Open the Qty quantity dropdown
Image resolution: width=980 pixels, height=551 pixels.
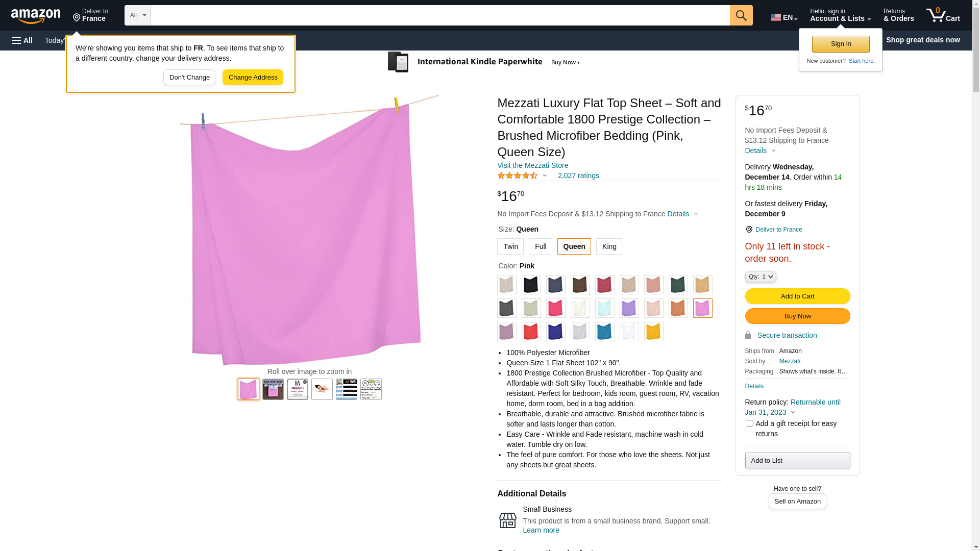tap(761, 277)
